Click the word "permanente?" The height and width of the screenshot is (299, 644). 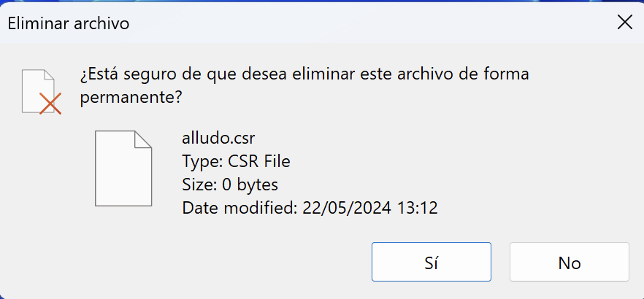click(x=130, y=97)
